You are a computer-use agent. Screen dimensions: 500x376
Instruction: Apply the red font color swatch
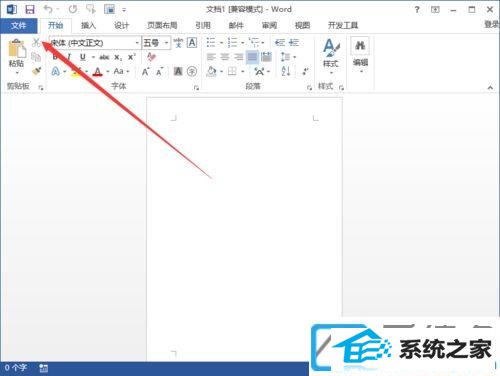(x=97, y=71)
